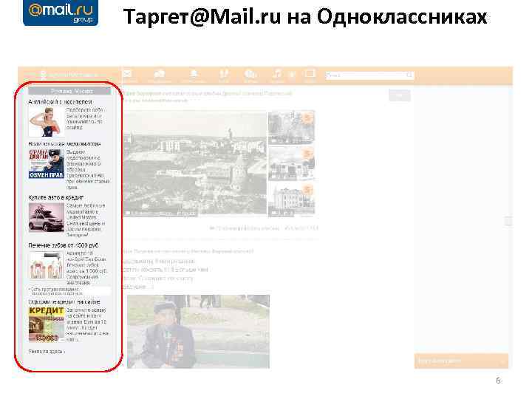Open ad title 'Оформи кредит на сайте'
This screenshot has width=532, height=399.
pyautogui.click(x=64, y=301)
